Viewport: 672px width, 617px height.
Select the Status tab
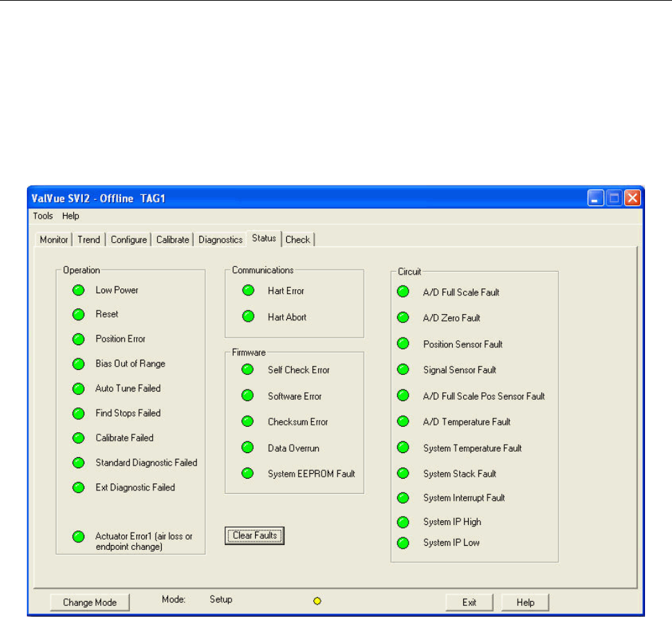tap(264, 239)
